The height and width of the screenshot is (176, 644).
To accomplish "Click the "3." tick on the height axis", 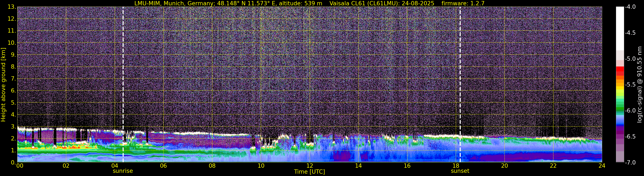I will (13, 127).
